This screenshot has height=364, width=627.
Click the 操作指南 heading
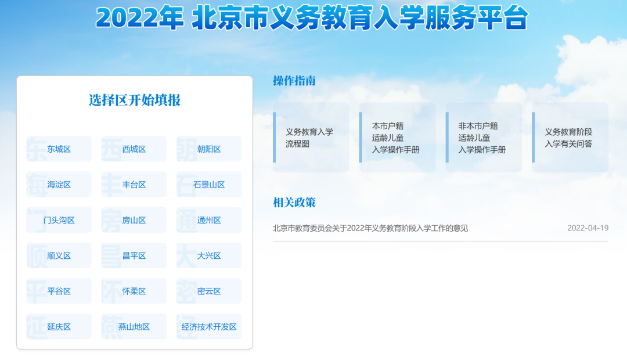(x=294, y=81)
